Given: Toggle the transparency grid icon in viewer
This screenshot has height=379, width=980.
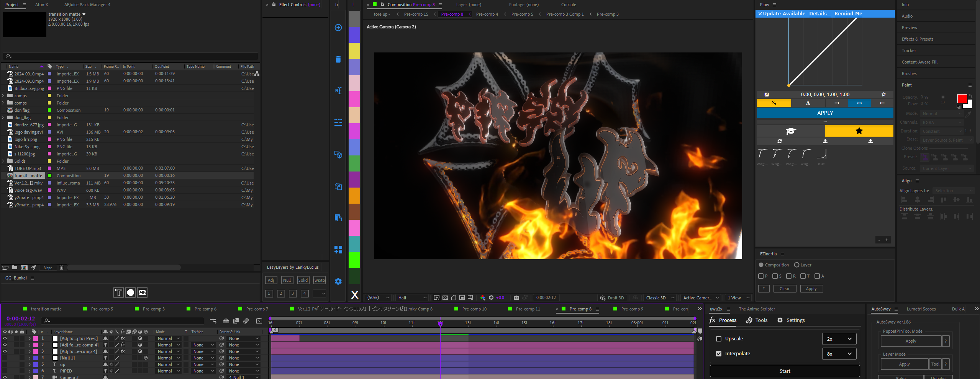Looking at the screenshot, I should [x=445, y=298].
